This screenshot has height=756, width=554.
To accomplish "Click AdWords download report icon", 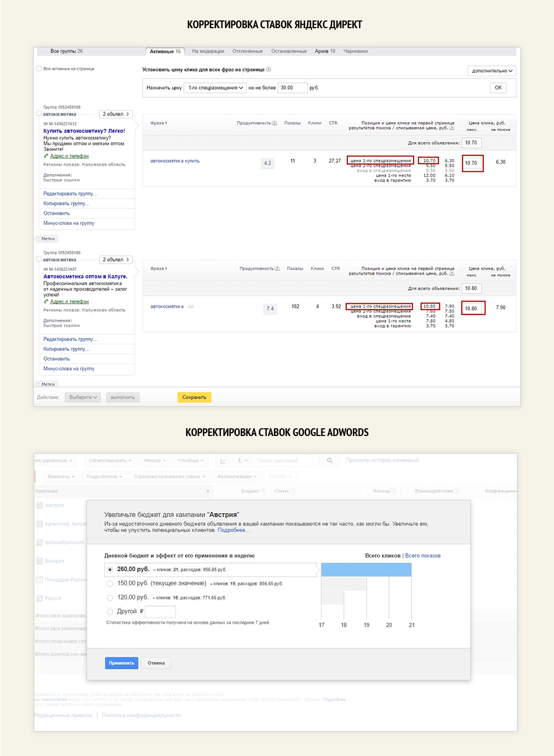I will [242, 460].
